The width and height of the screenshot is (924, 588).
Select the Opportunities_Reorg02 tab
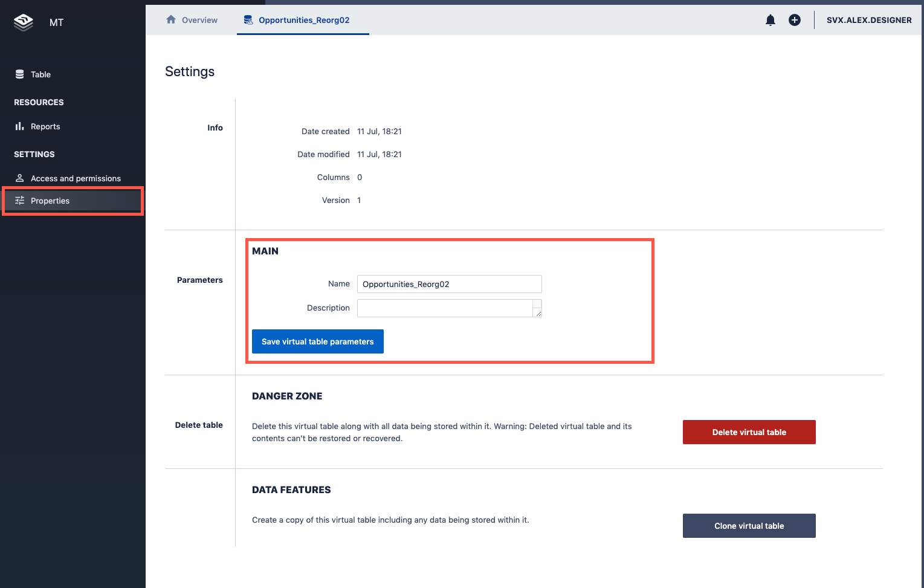click(304, 20)
